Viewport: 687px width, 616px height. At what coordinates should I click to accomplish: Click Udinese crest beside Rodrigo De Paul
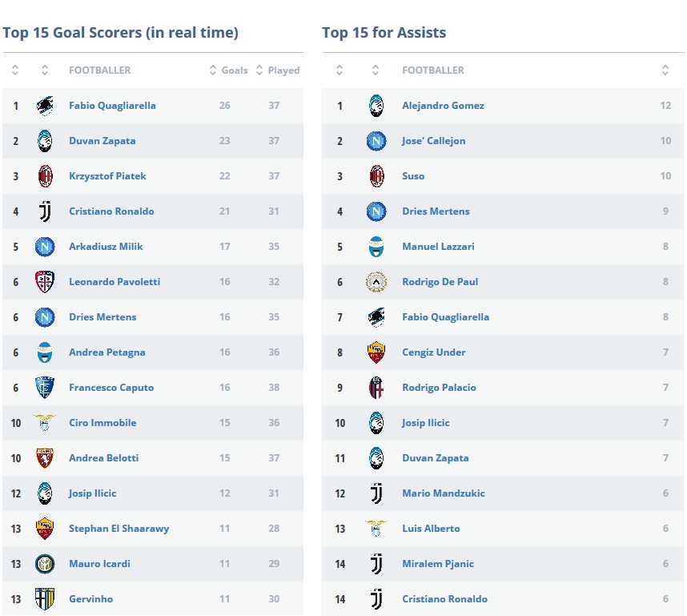pyautogui.click(x=376, y=282)
